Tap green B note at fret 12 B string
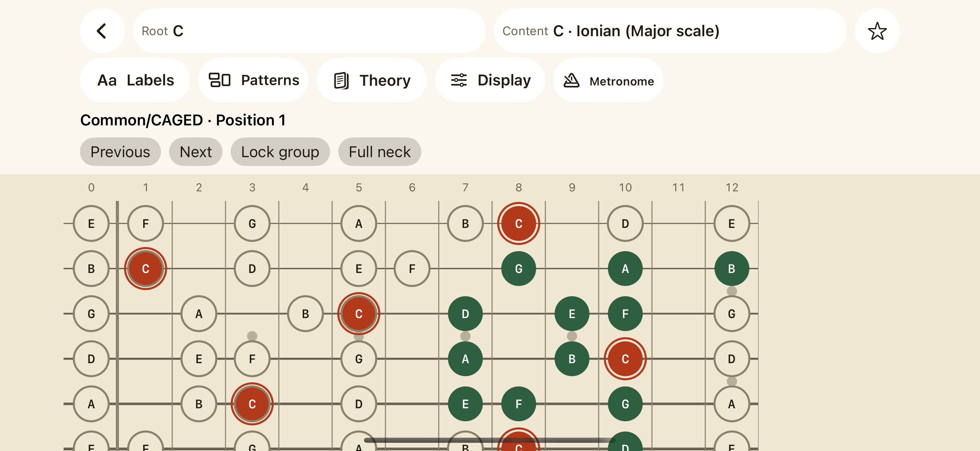 [732, 269]
